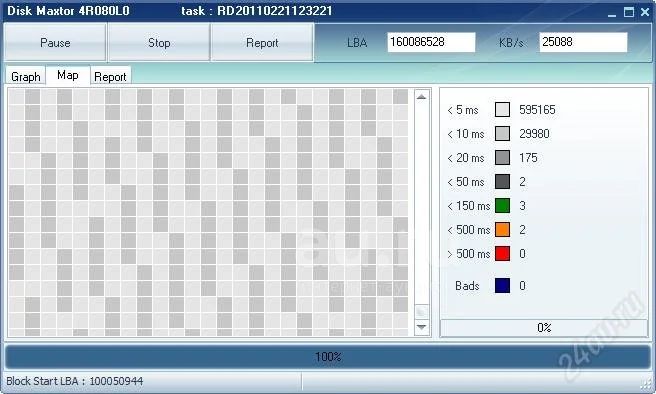The width and height of the screenshot is (656, 394).
Task: Open Report from the top toolbar button
Action: pyautogui.click(x=262, y=43)
